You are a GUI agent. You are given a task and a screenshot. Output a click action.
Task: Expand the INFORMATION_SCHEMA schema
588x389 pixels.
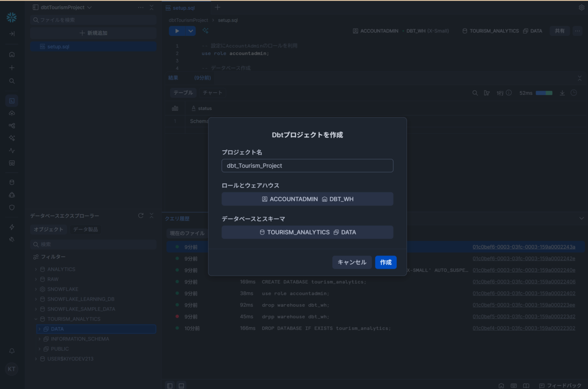click(40, 339)
